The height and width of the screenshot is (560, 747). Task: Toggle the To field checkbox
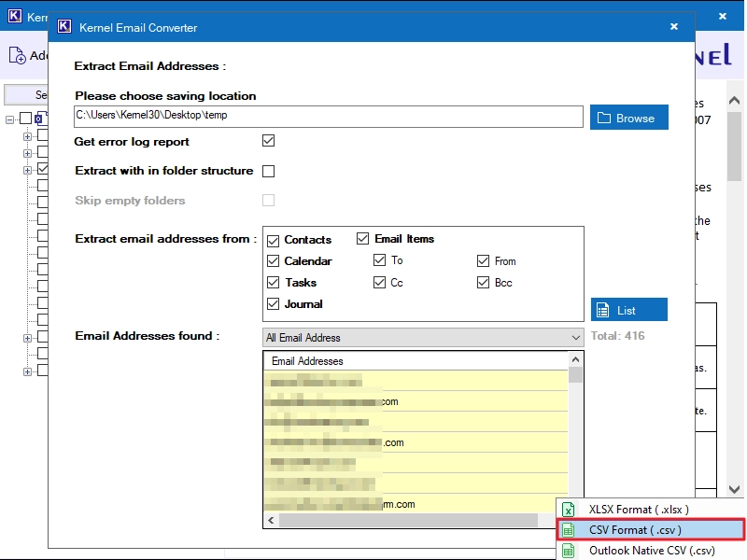tap(379, 260)
